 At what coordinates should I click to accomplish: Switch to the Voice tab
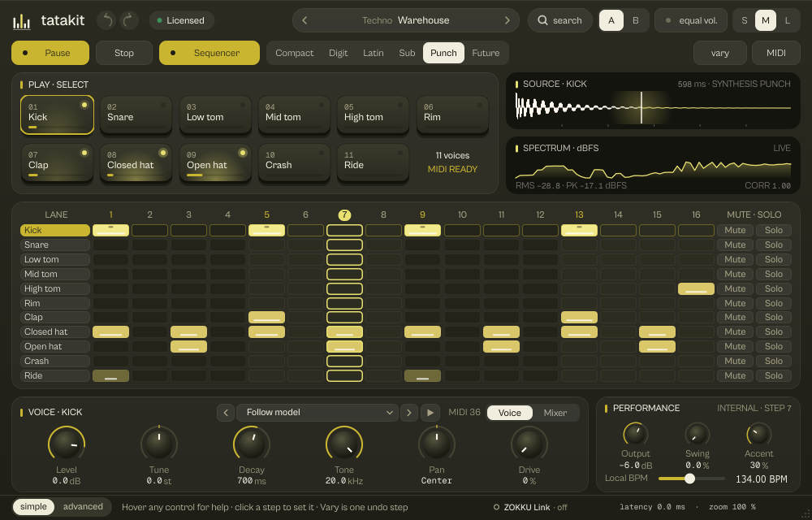click(510, 413)
